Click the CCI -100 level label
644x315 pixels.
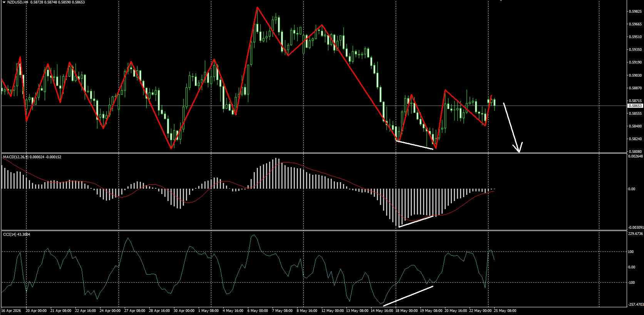click(631, 283)
